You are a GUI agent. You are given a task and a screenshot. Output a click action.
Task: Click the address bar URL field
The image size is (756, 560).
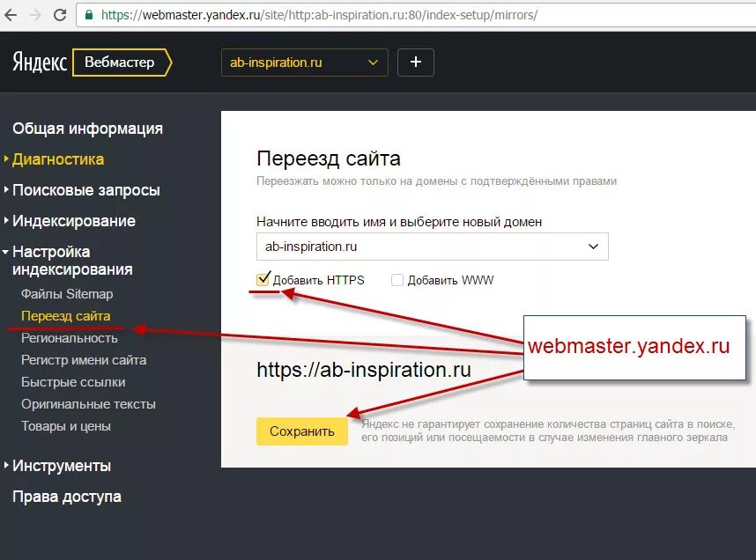[416, 15]
